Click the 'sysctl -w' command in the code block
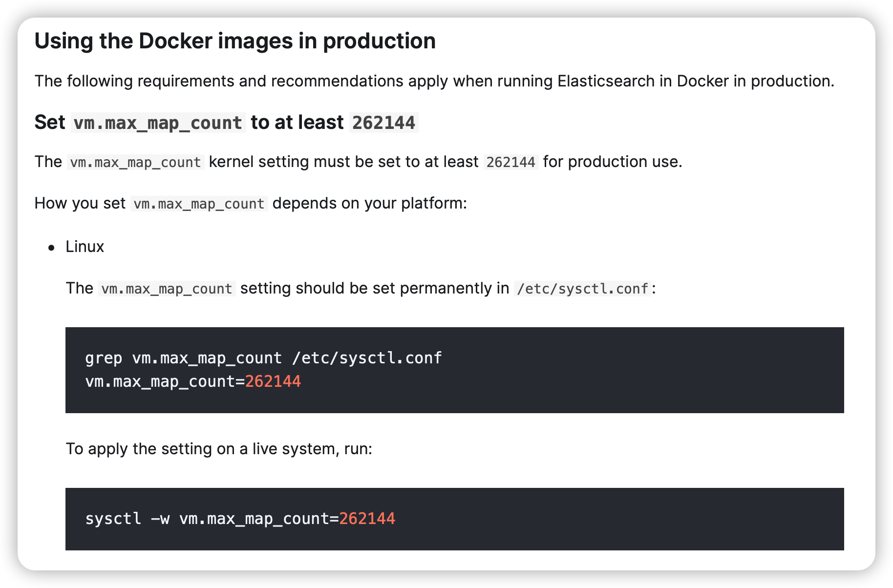 (x=127, y=519)
